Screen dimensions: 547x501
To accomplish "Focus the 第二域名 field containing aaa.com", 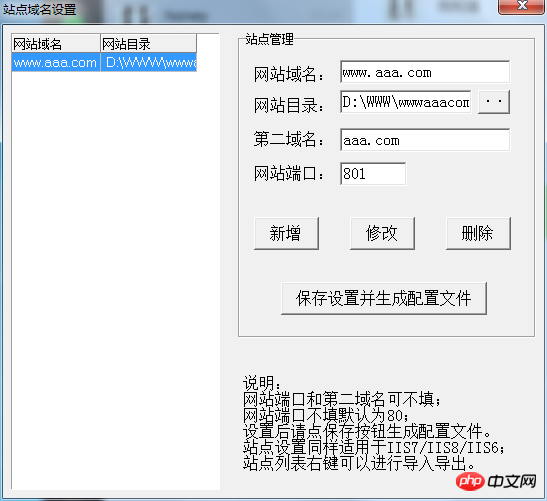I will [425, 140].
